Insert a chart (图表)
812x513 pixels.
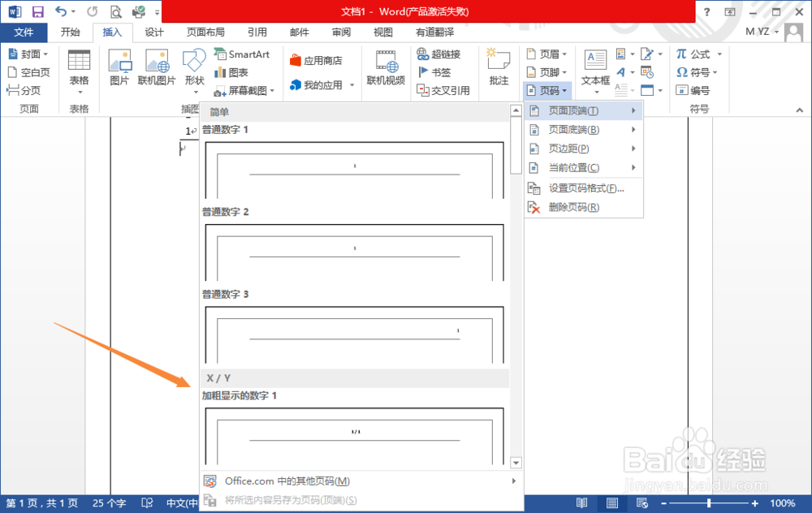tap(231, 72)
